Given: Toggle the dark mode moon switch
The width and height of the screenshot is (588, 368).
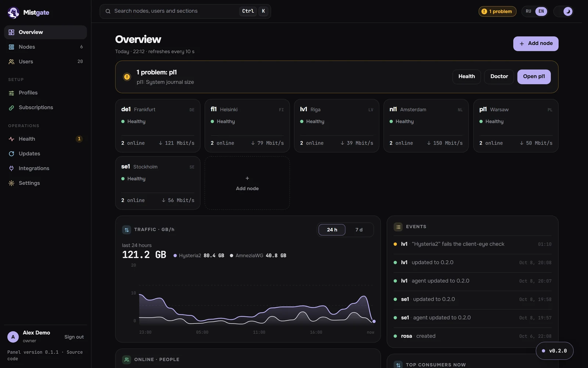Looking at the screenshot, I should coord(563,12).
